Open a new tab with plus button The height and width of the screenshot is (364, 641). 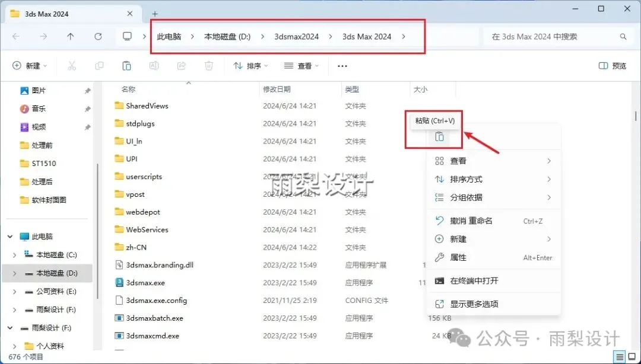coord(155,14)
